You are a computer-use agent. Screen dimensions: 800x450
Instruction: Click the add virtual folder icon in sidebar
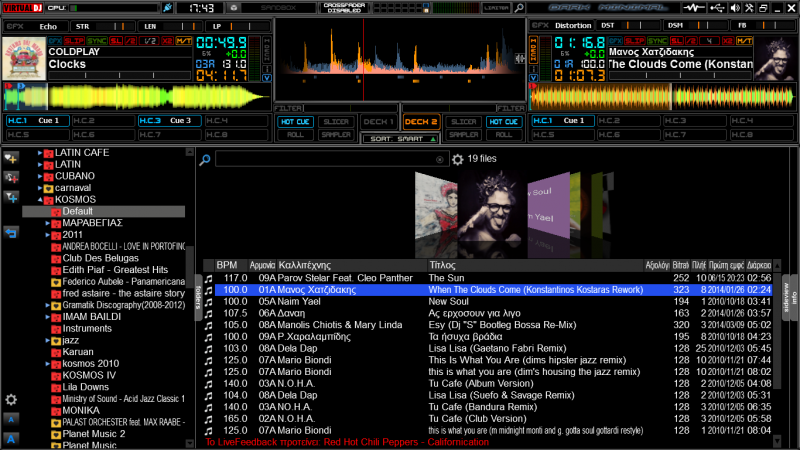click(11, 176)
